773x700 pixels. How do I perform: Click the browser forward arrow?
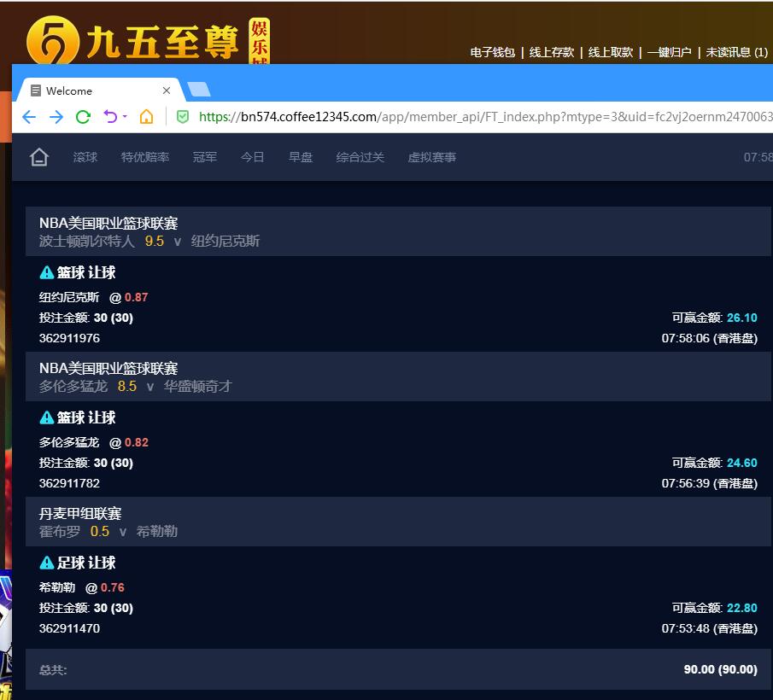[56, 117]
